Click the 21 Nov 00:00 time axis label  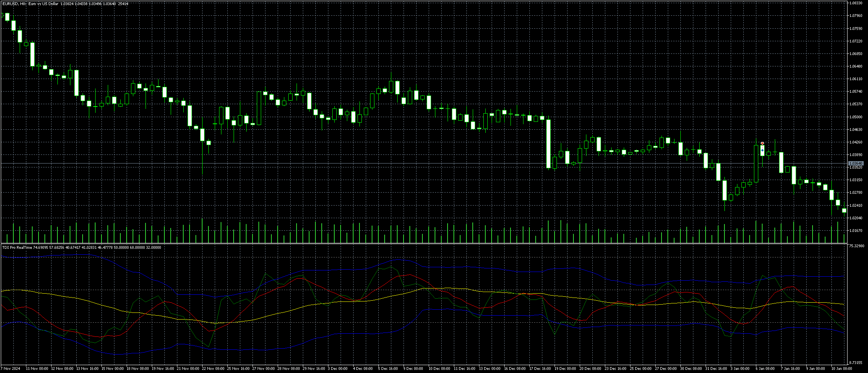click(188, 369)
